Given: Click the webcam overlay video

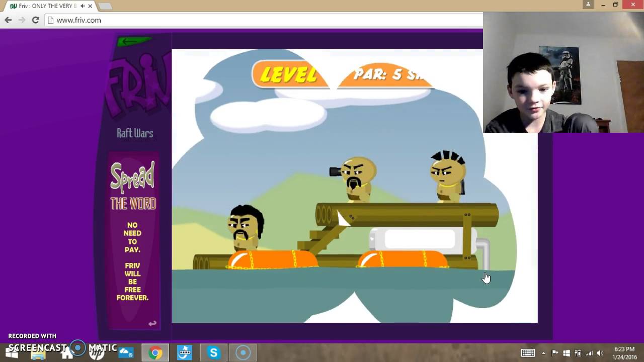Looking at the screenshot, I should point(563,73).
